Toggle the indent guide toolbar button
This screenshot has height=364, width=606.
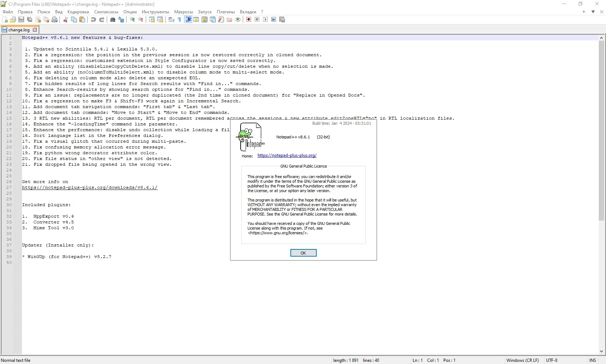point(188,20)
